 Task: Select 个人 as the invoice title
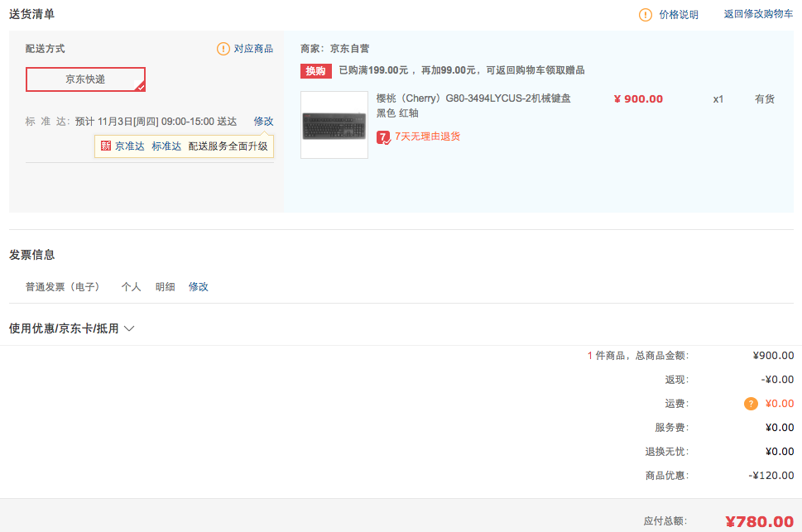(x=131, y=286)
